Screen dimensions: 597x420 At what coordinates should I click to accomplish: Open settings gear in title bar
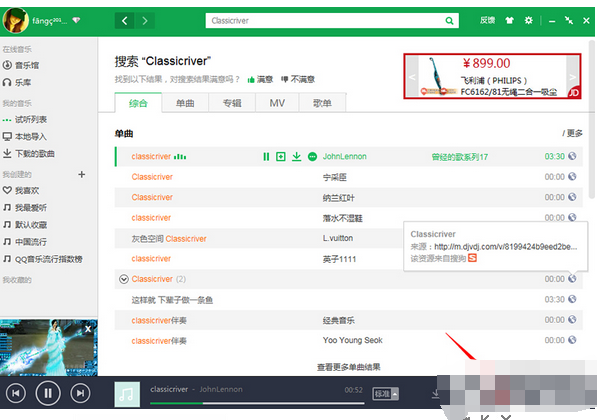[528, 20]
